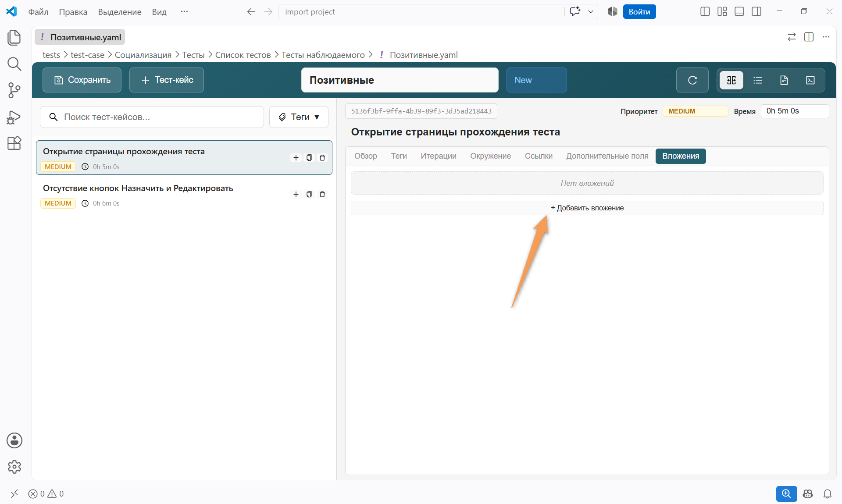Switch to the Дополнительные поля tab

[607, 156]
